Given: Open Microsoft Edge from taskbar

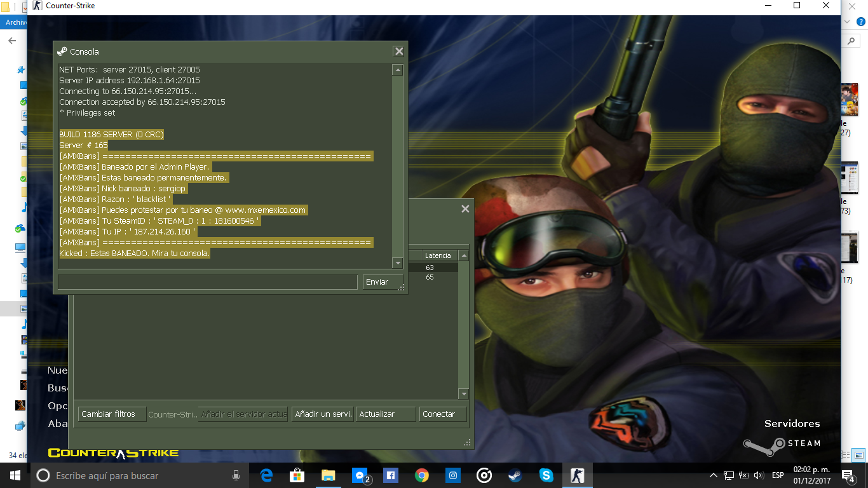Looking at the screenshot, I should tap(266, 475).
